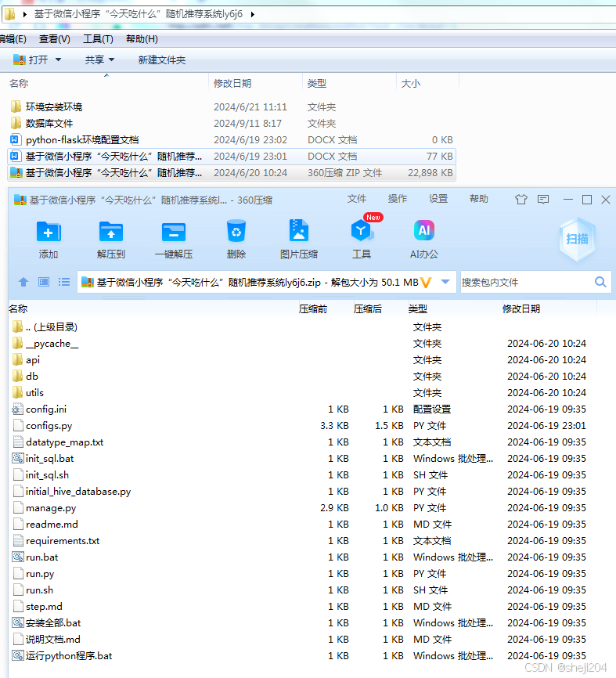Open the 查看(V) menu in Explorer
Screen dimensions: 616x678
(55, 39)
